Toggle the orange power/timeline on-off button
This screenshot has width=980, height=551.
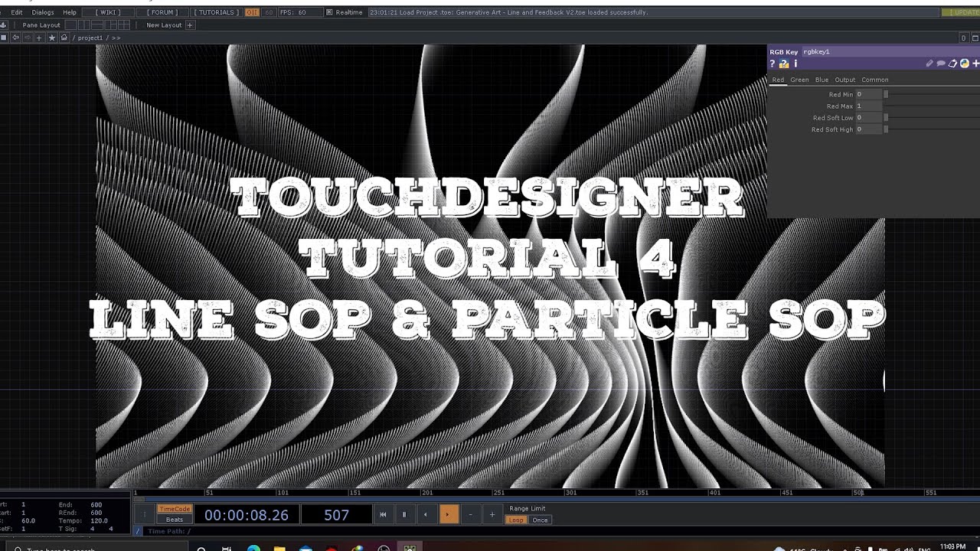click(x=252, y=12)
